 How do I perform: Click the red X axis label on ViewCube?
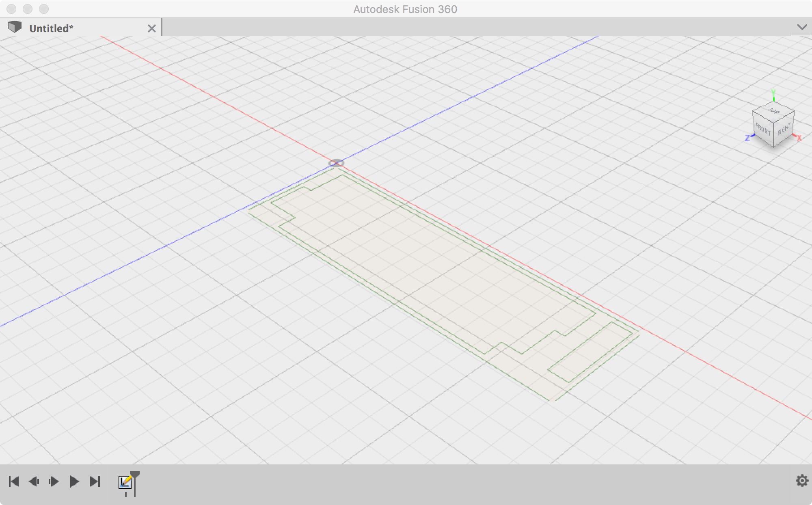[799, 138]
